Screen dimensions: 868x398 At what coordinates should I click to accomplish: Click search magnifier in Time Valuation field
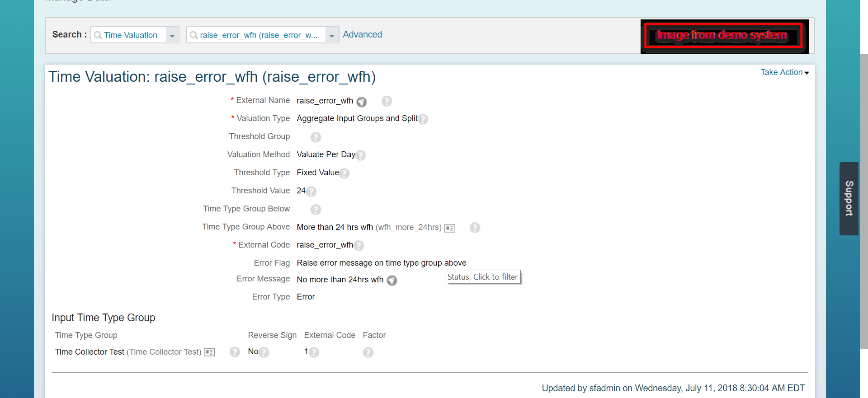tap(98, 35)
